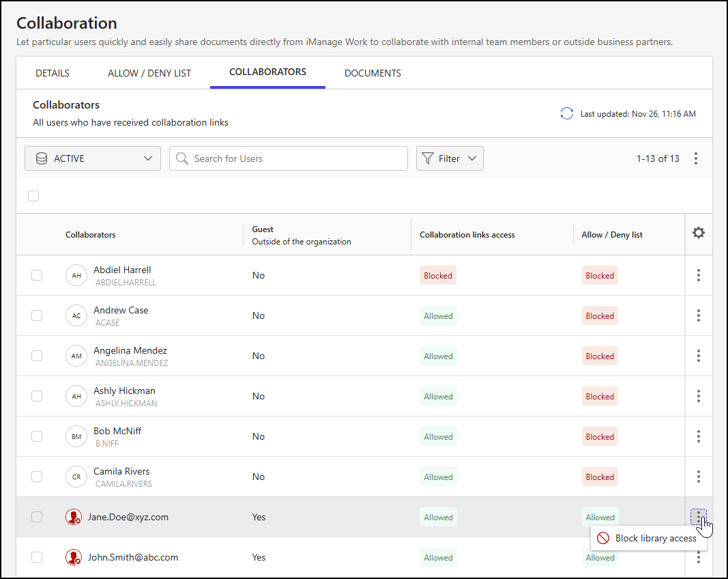Open the overflow menu next to pagination count

tap(696, 158)
